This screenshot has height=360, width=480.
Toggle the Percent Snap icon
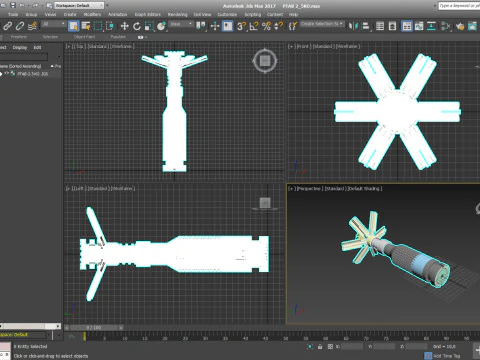pyautogui.click(x=266, y=26)
